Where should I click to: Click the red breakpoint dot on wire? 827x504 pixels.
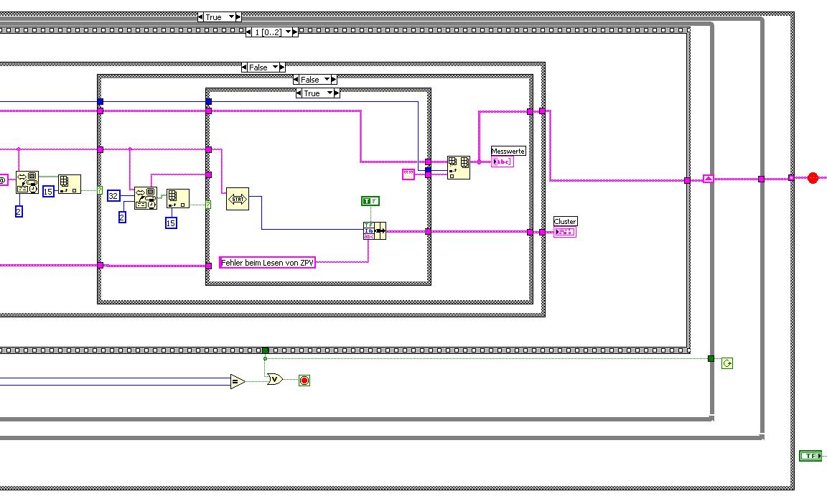pyautogui.click(x=813, y=178)
